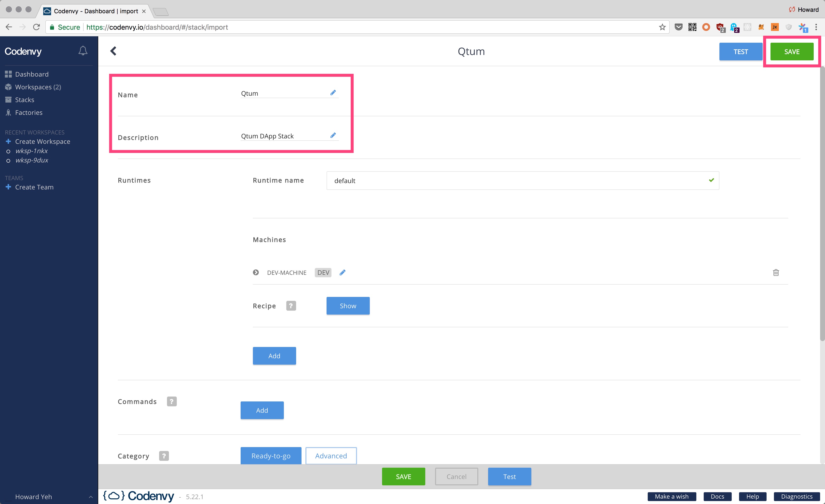Click the plus icon beside Create Team
825x504 pixels.
tap(8, 187)
